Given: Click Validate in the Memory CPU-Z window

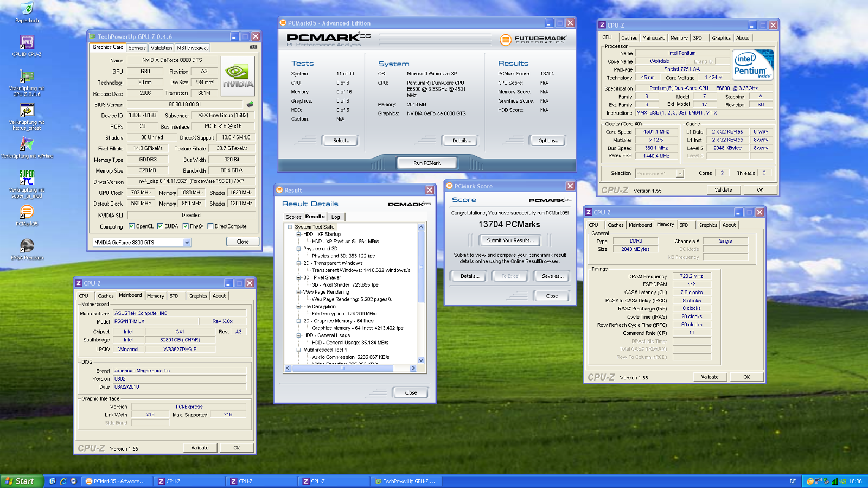Looking at the screenshot, I should [710, 377].
